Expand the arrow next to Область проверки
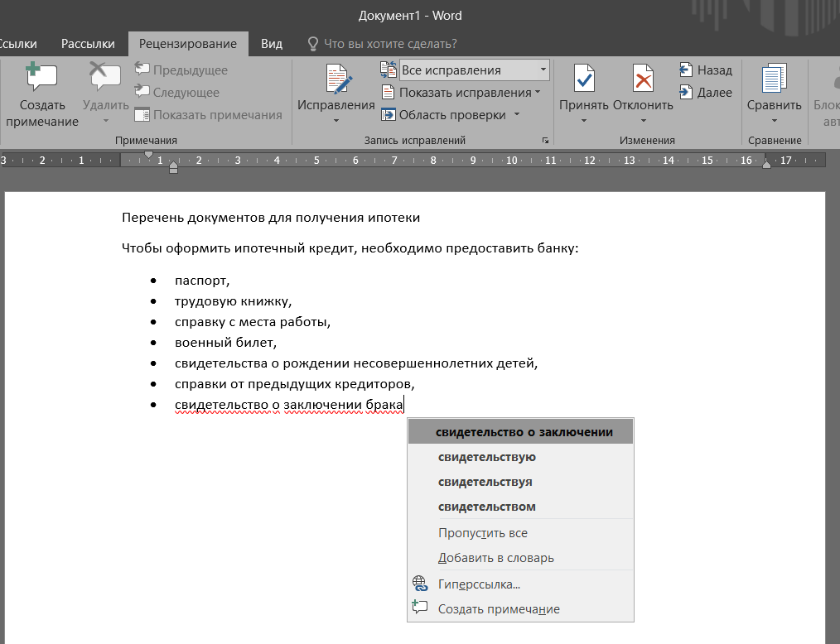Screen dimensions: 840x644 click(x=517, y=115)
